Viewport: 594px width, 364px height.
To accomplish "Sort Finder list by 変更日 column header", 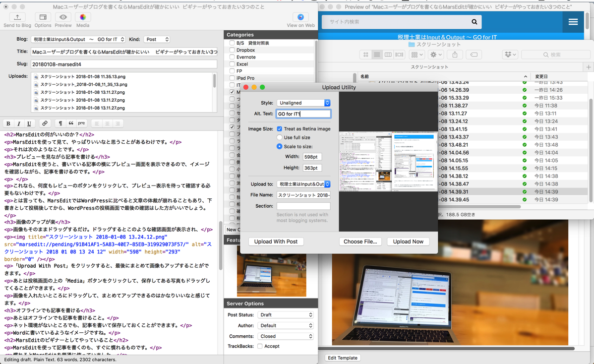I will (559, 76).
